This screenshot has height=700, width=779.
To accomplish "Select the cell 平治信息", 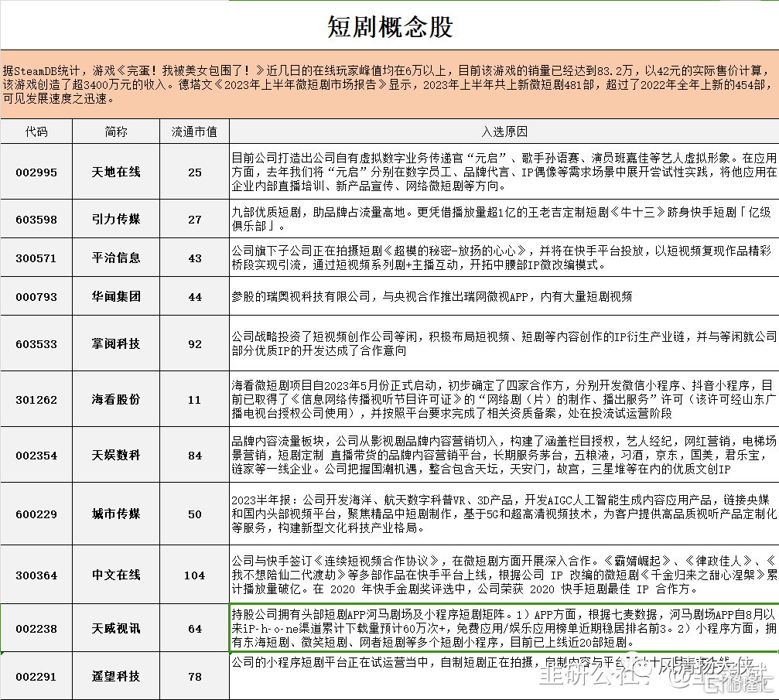I will coord(116,258).
